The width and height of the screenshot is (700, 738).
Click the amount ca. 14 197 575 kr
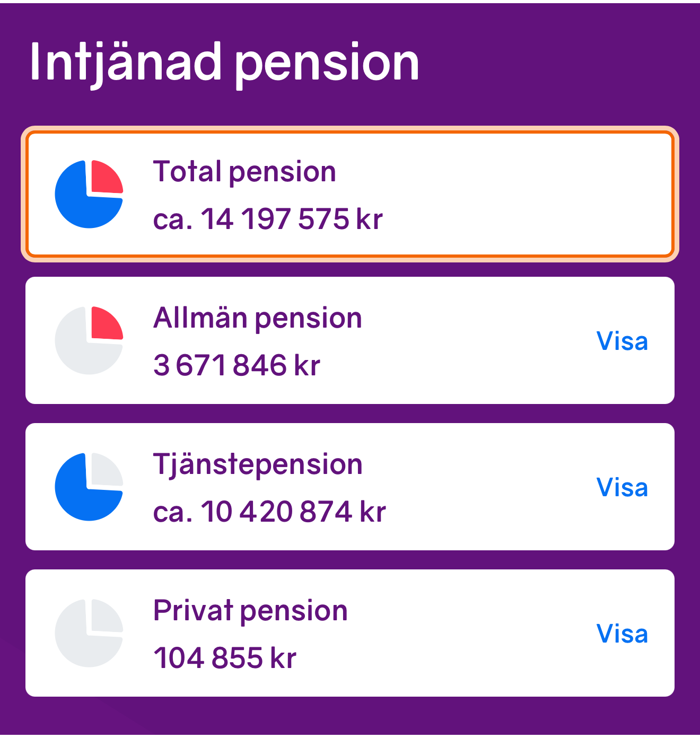click(268, 219)
